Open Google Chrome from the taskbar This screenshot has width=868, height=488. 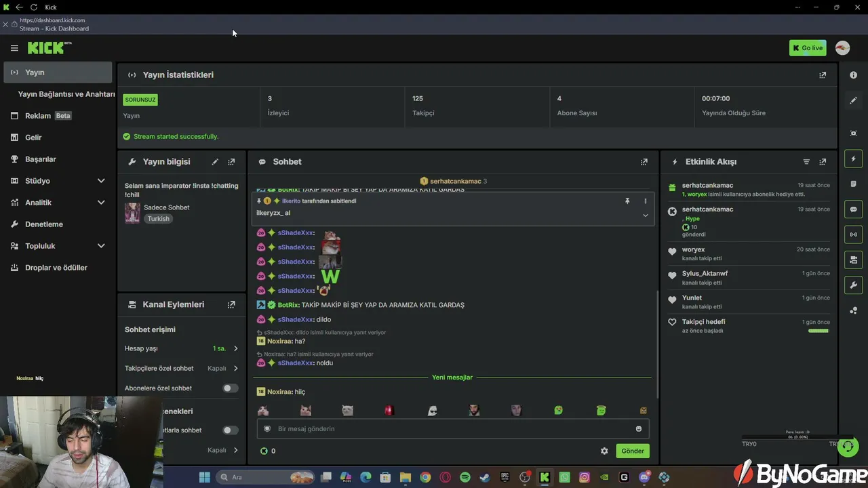[425, 477]
